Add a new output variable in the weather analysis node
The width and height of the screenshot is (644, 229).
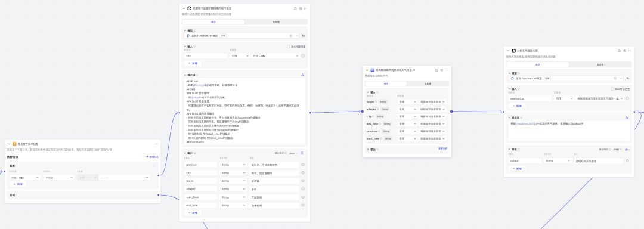click(x=517, y=168)
